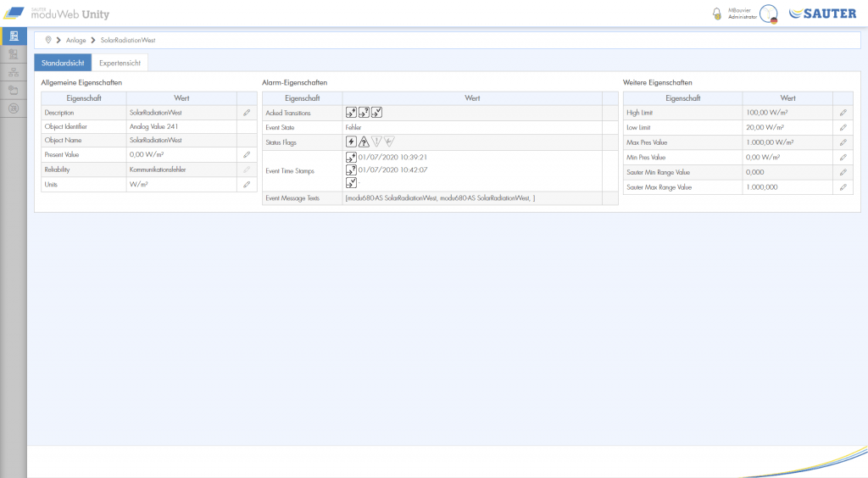Viewport: 868px width, 478px height.
Task: Navigate to Anlage in breadcrumb
Action: (x=75, y=41)
